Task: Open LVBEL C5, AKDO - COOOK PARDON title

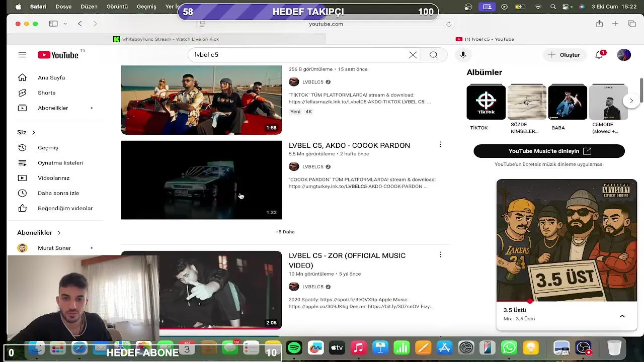Action: click(x=349, y=145)
